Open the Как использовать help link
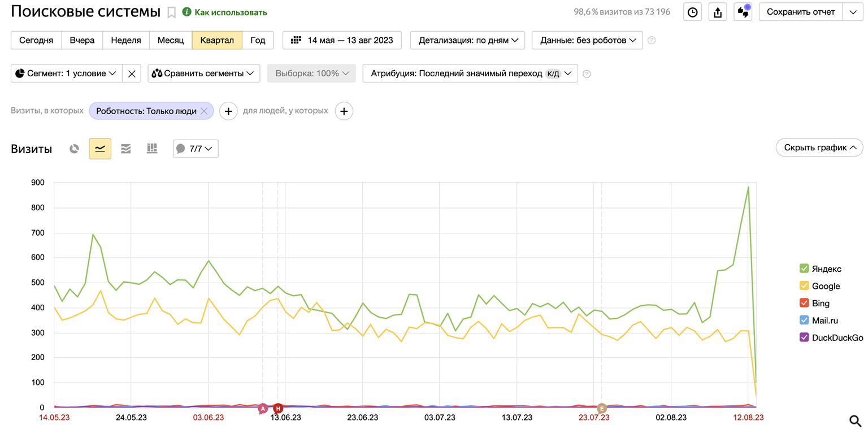 (231, 12)
